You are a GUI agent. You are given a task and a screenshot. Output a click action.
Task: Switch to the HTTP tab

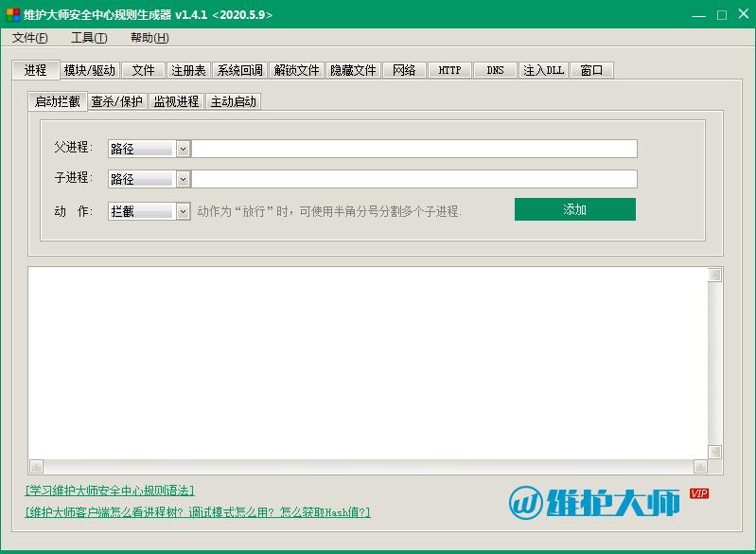(449, 70)
